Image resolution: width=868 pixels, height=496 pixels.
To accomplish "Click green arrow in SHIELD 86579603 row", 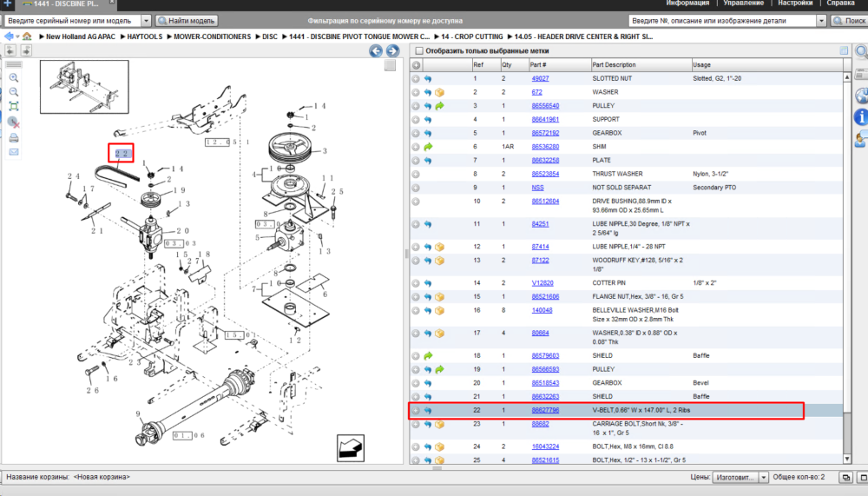I will pos(428,356).
